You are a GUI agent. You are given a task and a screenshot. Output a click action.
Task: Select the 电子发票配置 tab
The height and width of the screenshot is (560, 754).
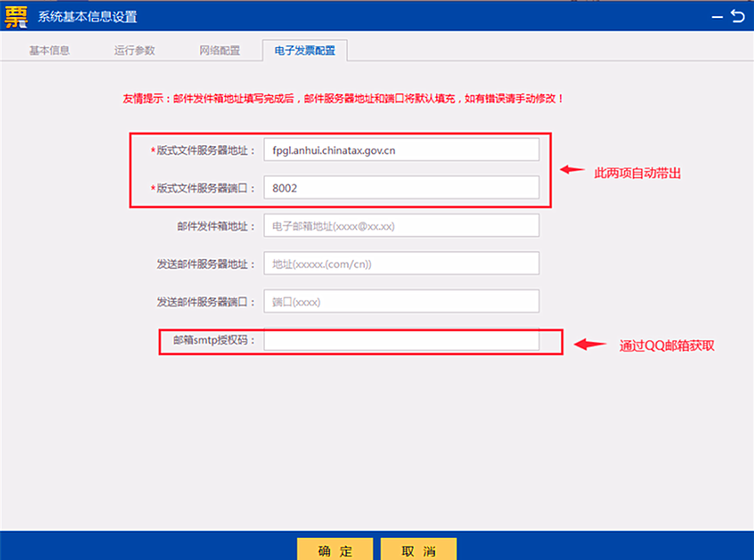pyautogui.click(x=305, y=50)
